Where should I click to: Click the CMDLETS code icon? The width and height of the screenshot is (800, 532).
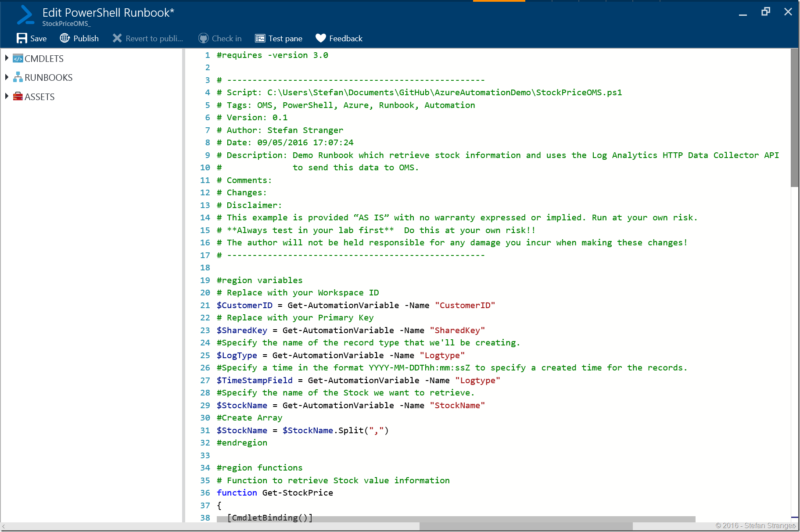tap(18, 58)
